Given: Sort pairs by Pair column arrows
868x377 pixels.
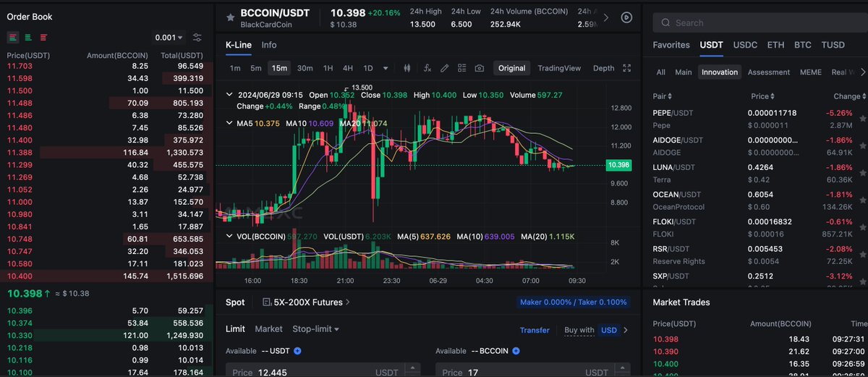Looking at the screenshot, I should tap(671, 96).
